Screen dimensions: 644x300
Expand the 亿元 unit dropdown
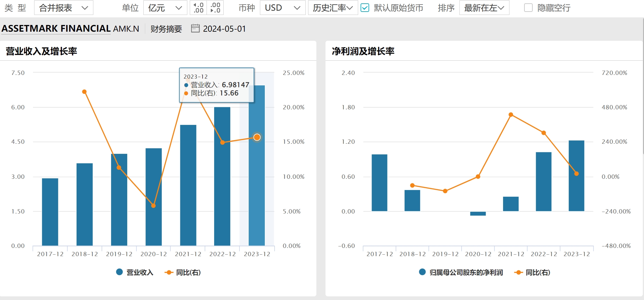coord(165,8)
